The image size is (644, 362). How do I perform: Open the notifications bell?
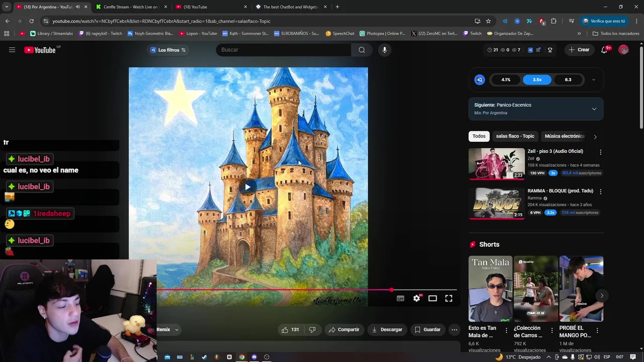pos(604,50)
